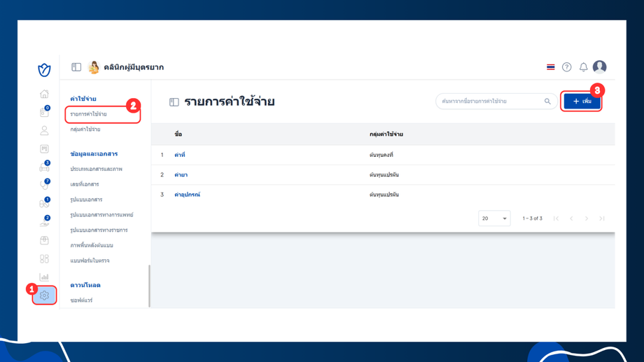This screenshot has height=362, width=644.
Task: Select ประเภทเอกสารและภาพ menu item
Action: pos(96,169)
